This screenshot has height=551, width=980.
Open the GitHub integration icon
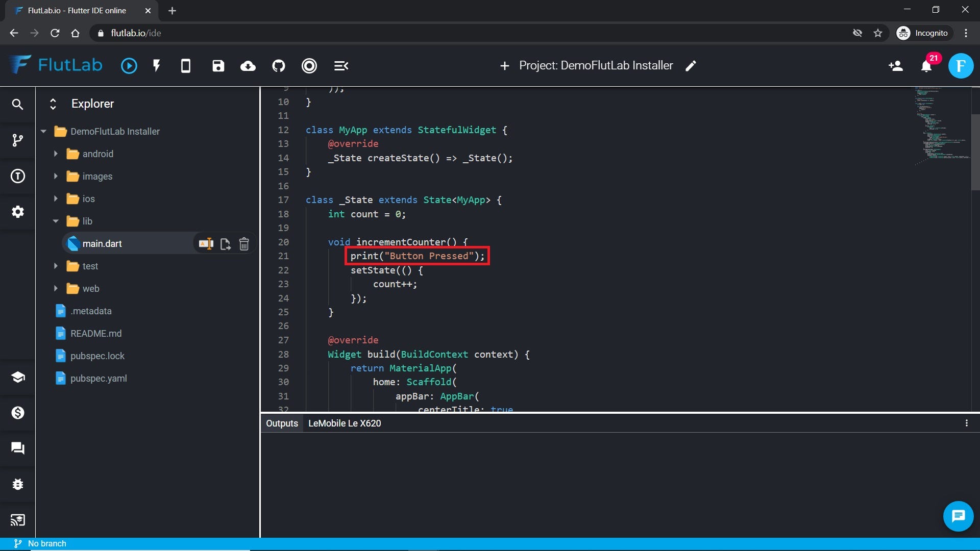(279, 66)
